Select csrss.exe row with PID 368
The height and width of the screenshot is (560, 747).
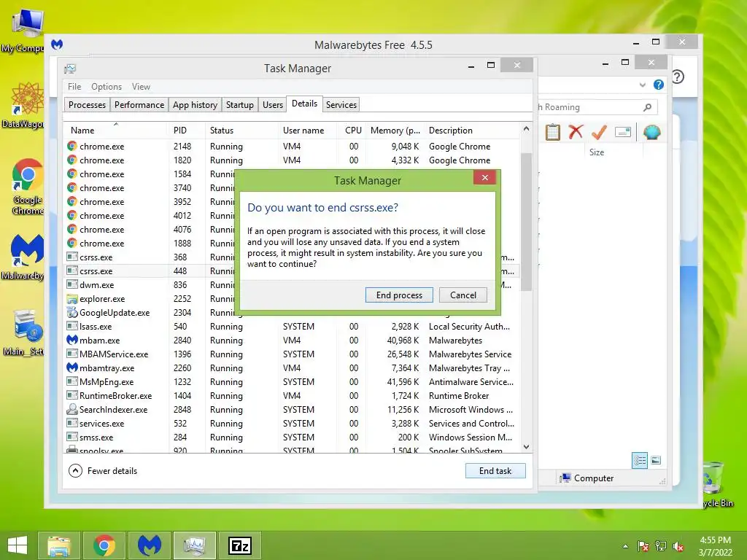pyautogui.click(x=150, y=257)
